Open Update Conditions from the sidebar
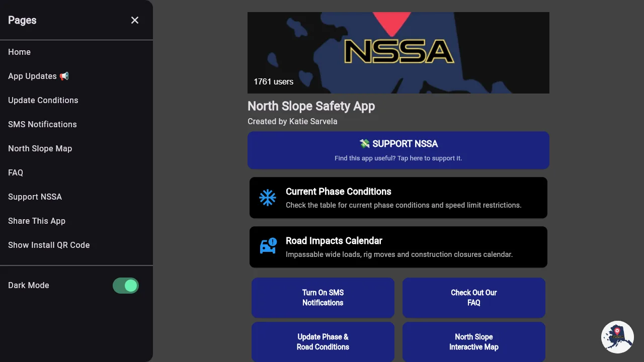The width and height of the screenshot is (644, 362). (x=43, y=100)
